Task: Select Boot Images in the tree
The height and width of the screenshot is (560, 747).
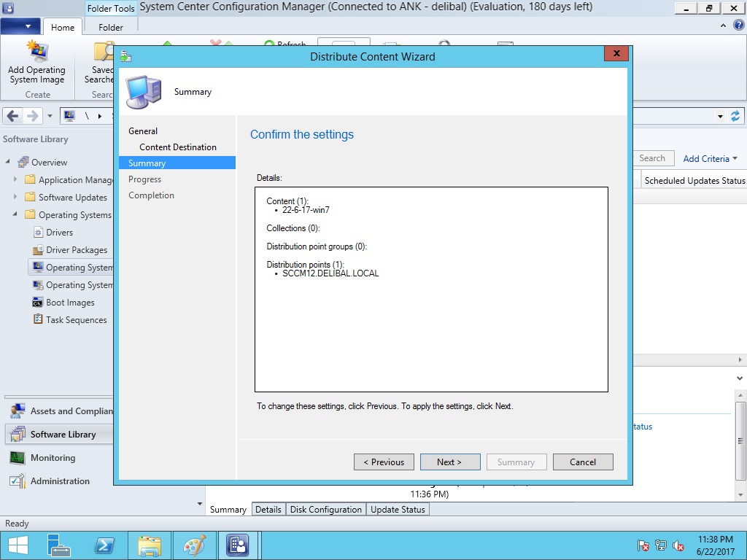Action: [70, 303]
